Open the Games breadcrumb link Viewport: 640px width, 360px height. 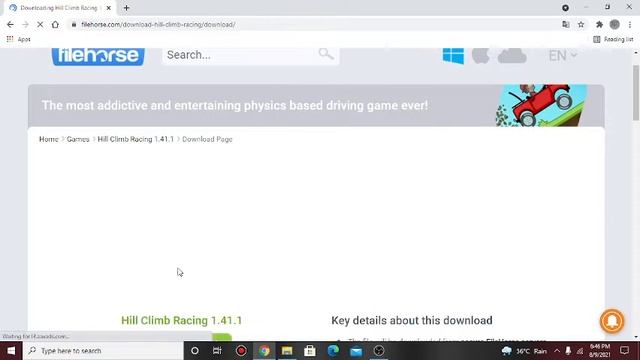pos(78,139)
